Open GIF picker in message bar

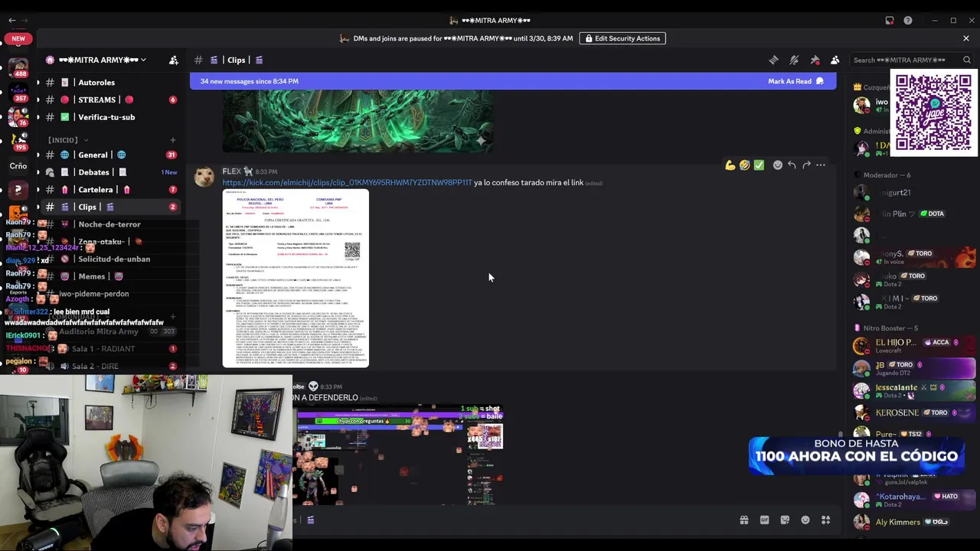764,520
